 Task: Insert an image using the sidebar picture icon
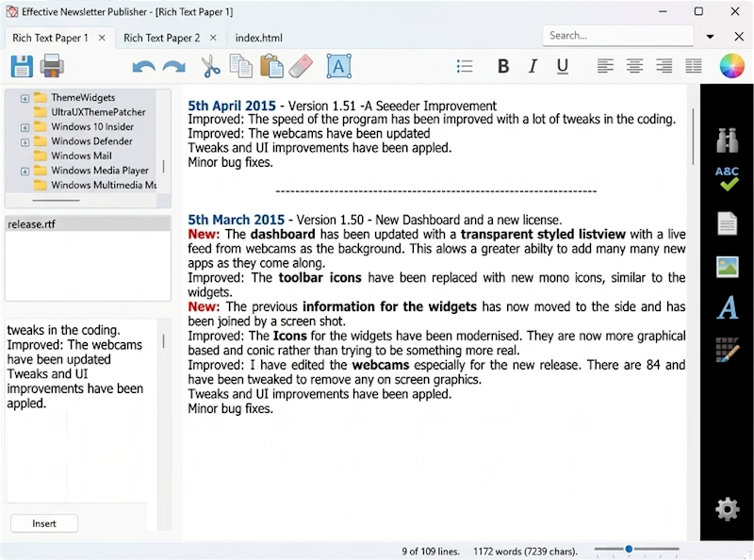[727, 269]
